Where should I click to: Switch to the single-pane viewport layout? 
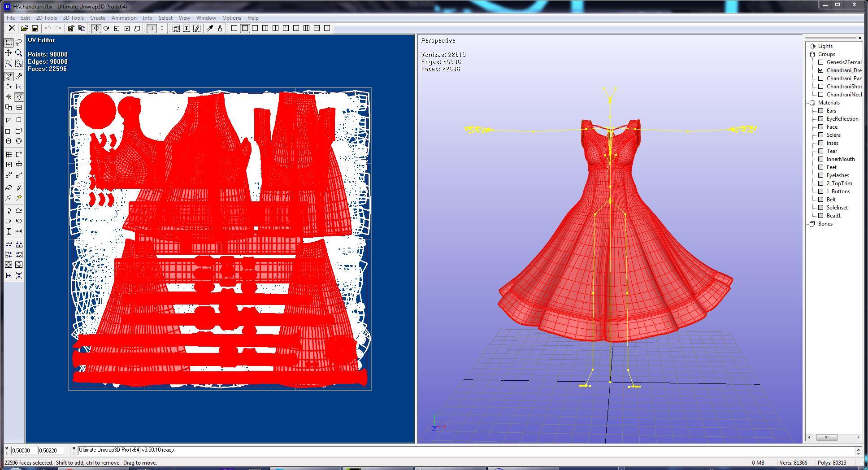coord(234,28)
